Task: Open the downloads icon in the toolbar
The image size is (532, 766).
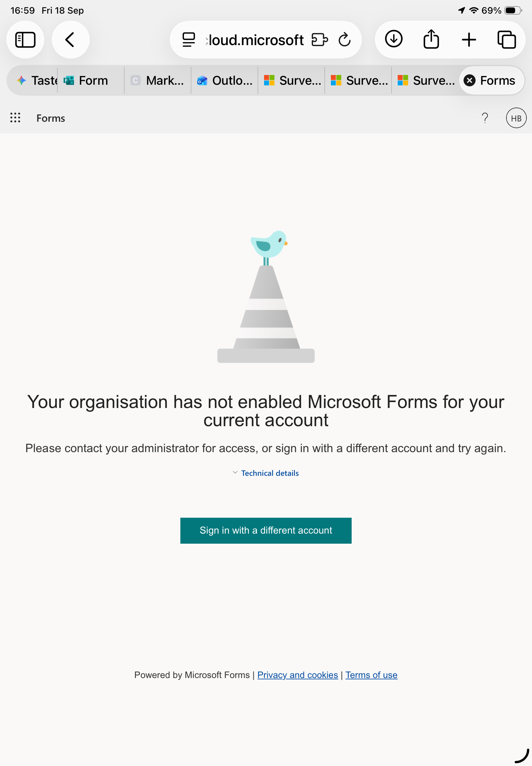Action: pos(394,39)
